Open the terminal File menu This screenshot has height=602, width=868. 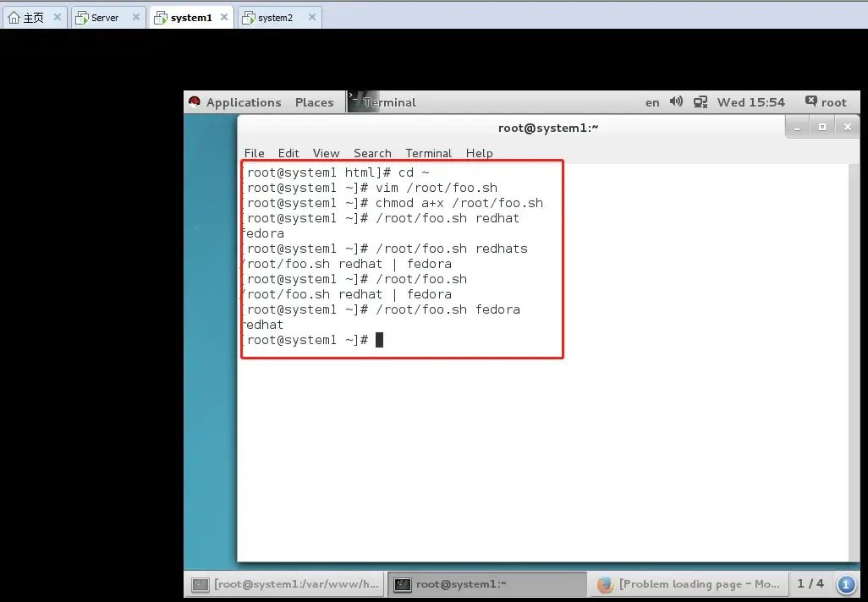coord(254,153)
